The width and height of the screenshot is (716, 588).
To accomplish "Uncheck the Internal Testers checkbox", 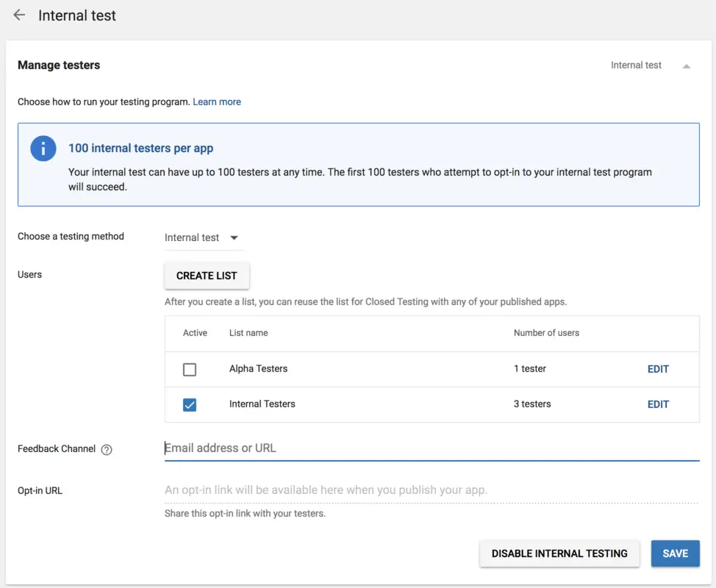I will tap(190, 404).
